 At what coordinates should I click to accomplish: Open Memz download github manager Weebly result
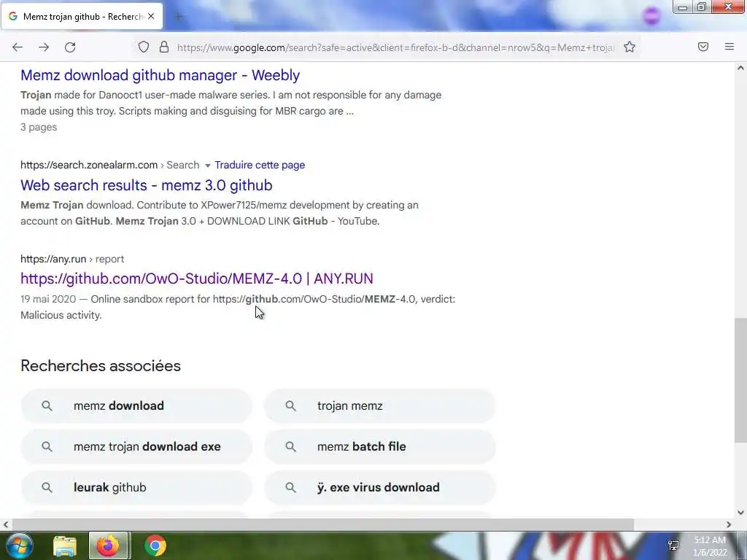coord(160,75)
